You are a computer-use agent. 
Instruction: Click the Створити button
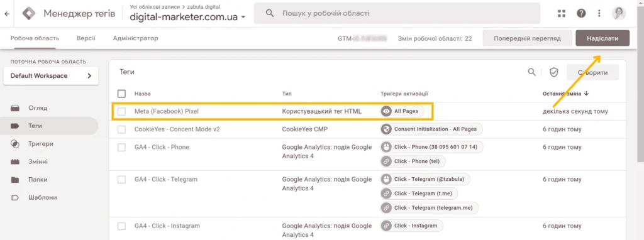[592, 73]
